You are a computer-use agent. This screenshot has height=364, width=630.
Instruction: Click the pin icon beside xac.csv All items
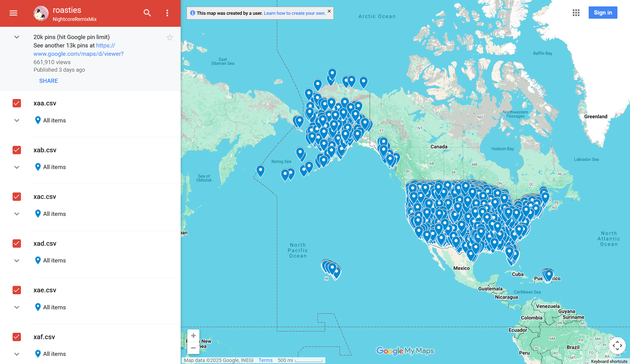[38, 214]
